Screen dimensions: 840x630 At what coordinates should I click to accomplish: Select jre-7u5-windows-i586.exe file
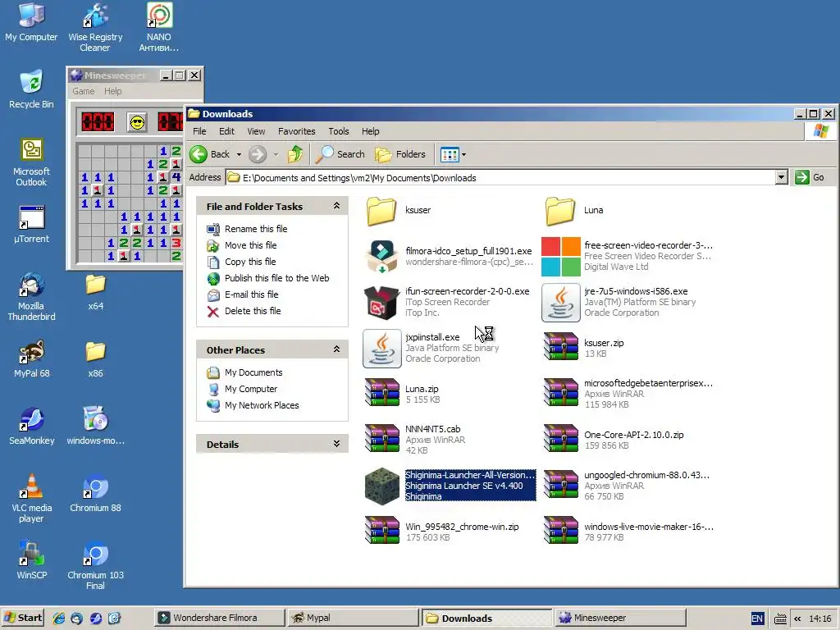tap(619, 302)
